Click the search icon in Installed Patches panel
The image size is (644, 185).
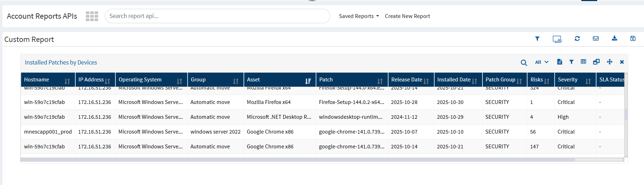[x=524, y=63]
